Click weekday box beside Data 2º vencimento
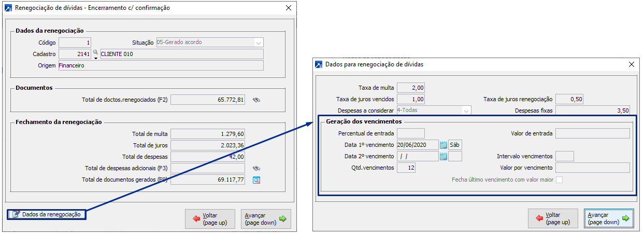The height and width of the screenshot is (234, 644). [455, 156]
